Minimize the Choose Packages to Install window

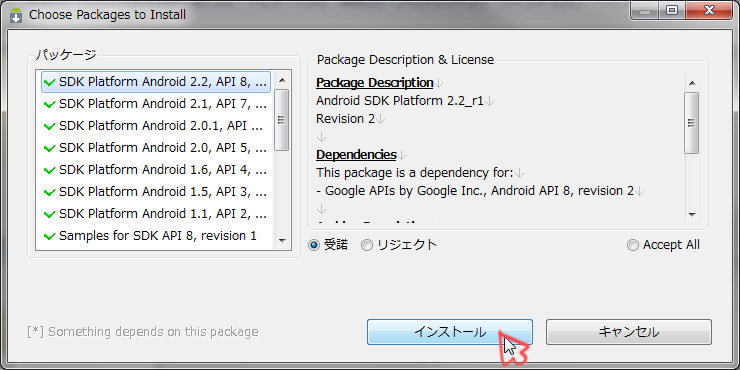pos(645,10)
